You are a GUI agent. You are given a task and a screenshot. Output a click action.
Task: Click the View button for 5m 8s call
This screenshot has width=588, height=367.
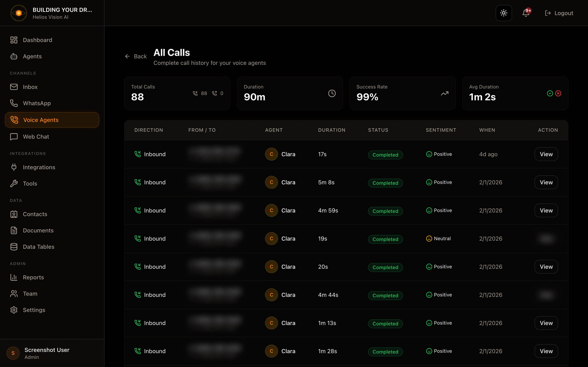[546, 182]
